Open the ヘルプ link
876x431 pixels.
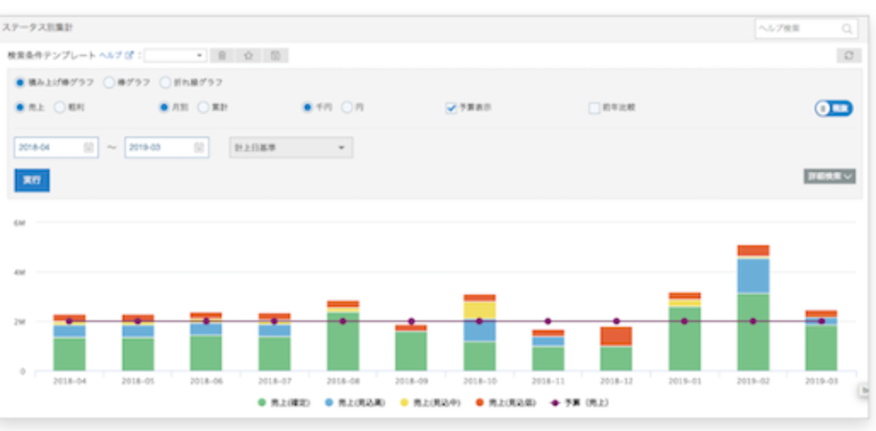tap(110, 56)
